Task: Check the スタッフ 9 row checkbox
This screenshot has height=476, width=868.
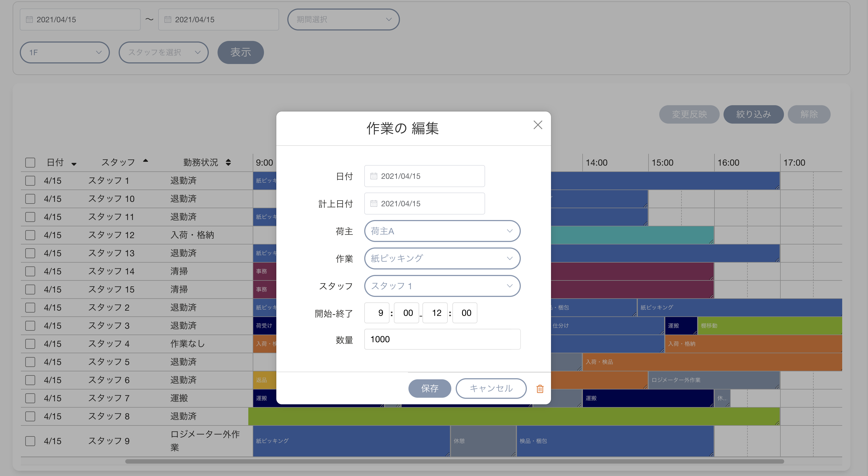Action: pos(30,441)
